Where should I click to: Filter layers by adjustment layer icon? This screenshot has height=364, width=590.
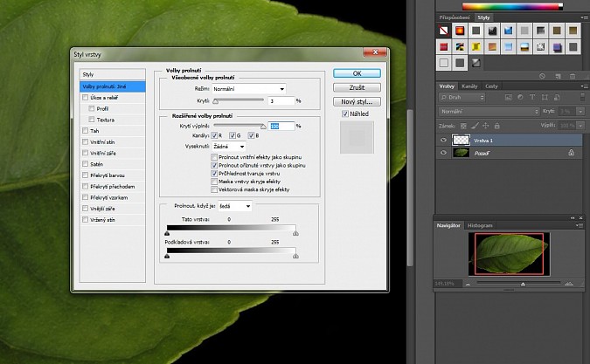tap(520, 97)
